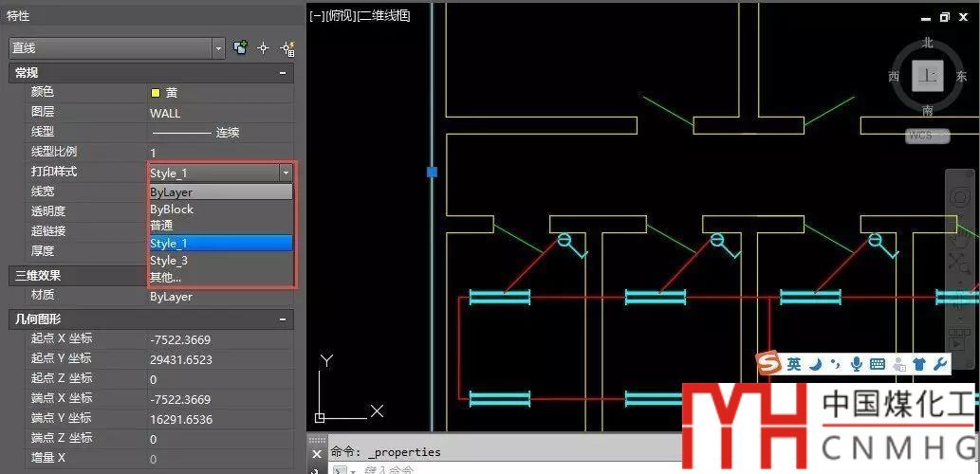Choose Style_3 from plot style list

[x=219, y=261]
